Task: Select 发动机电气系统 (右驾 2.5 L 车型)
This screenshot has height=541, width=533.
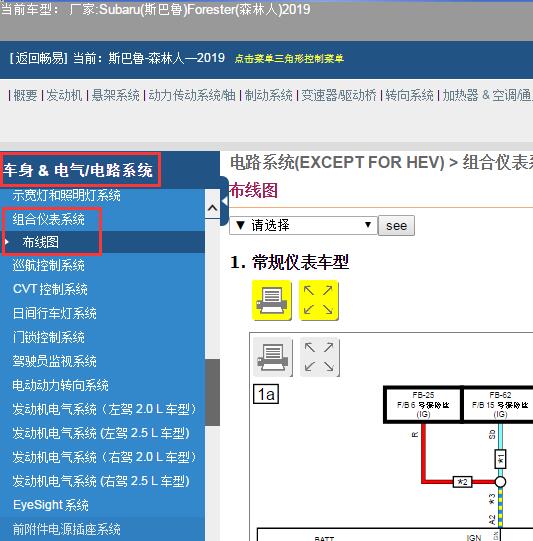Action: 101,481
